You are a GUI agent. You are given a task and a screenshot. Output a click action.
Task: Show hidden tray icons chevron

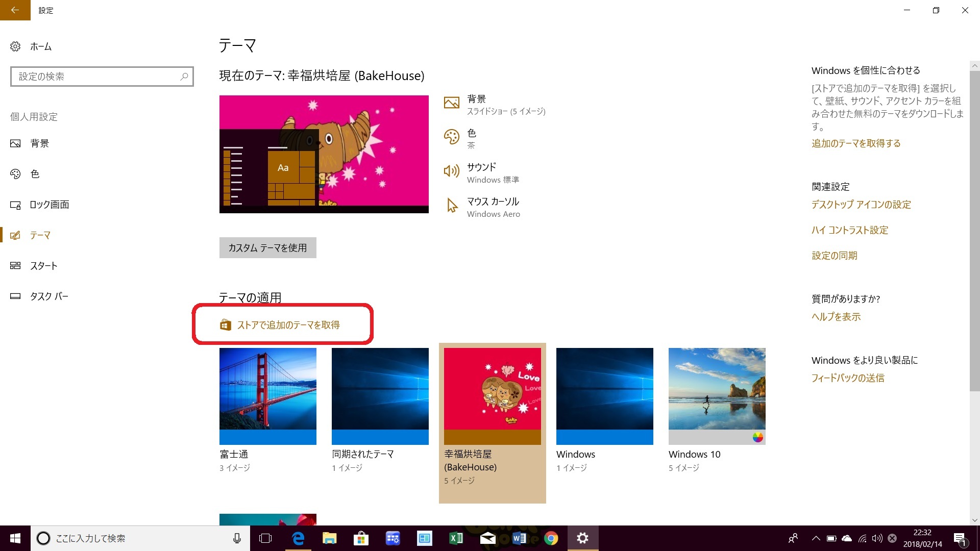coord(816,538)
